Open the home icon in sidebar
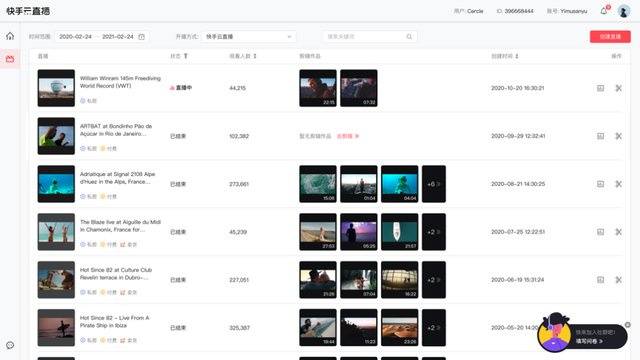The width and height of the screenshot is (640, 360). [x=10, y=36]
